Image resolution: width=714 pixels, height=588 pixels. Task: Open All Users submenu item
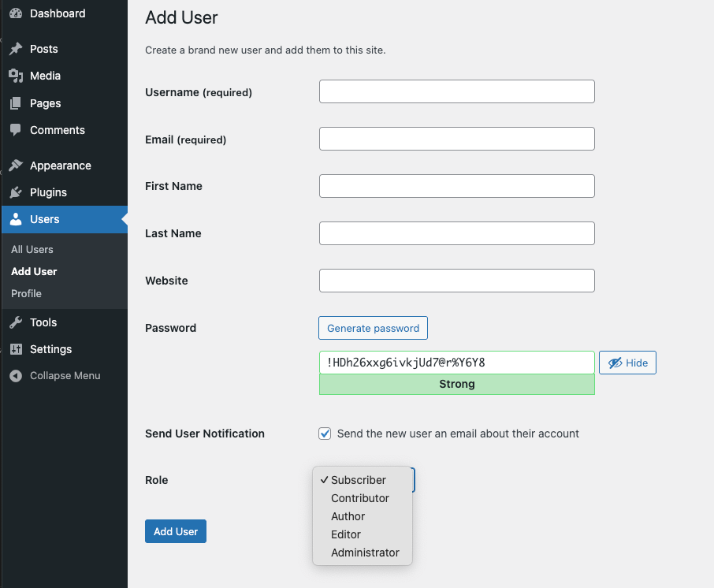point(32,250)
